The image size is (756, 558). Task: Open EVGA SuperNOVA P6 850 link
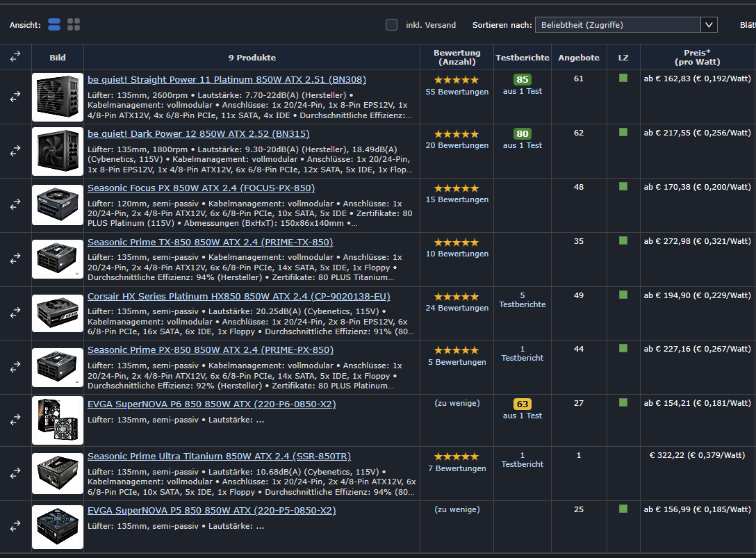click(x=212, y=404)
